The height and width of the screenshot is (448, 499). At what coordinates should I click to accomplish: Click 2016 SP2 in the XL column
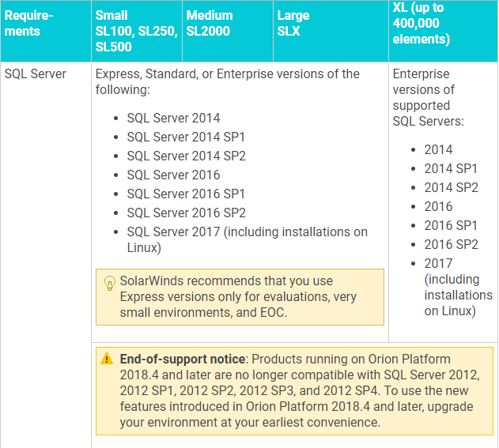[x=451, y=245]
